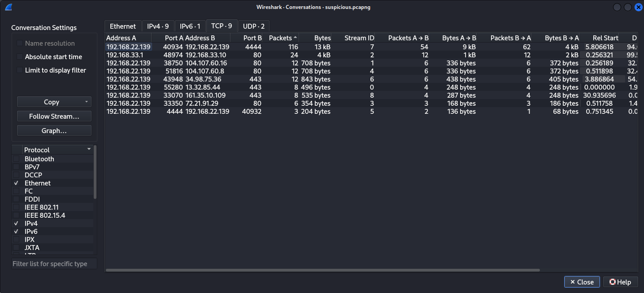Viewport: 644px width, 293px height.
Task: Check the FC protocol box
Action: (16, 191)
